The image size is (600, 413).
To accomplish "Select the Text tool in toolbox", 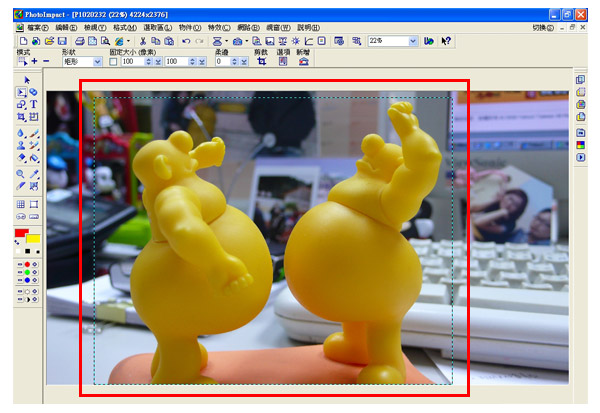I will point(34,104).
